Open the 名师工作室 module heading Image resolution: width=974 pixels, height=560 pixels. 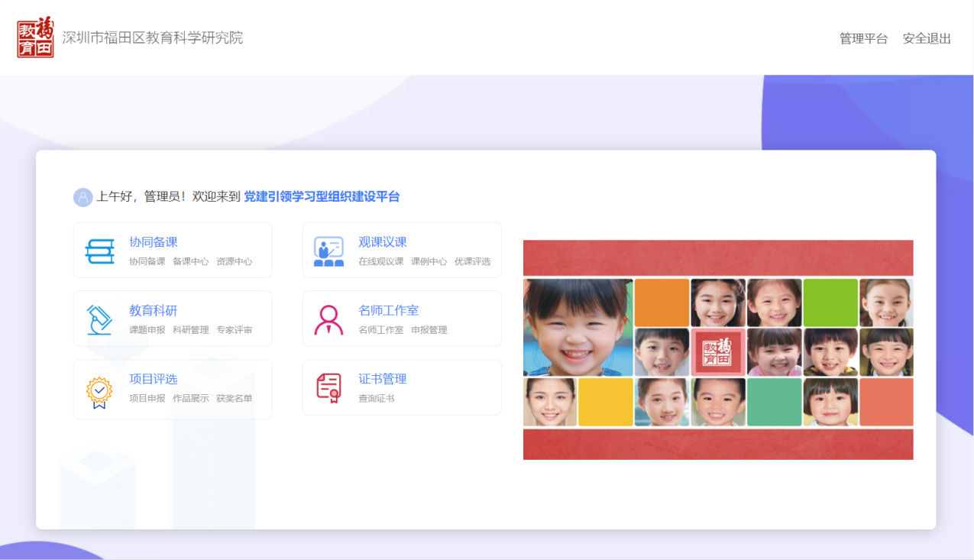(x=389, y=311)
